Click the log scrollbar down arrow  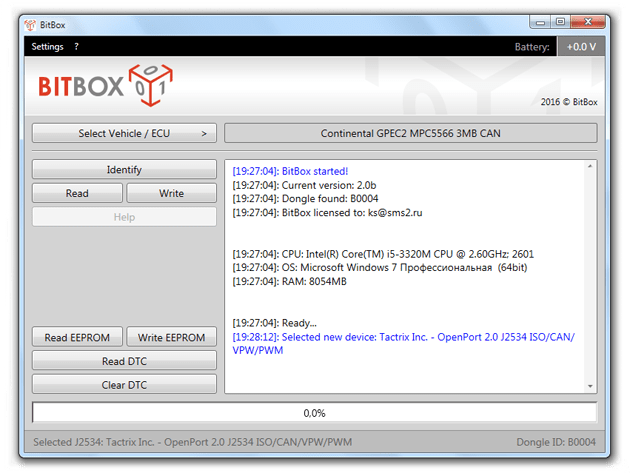tap(590, 386)
